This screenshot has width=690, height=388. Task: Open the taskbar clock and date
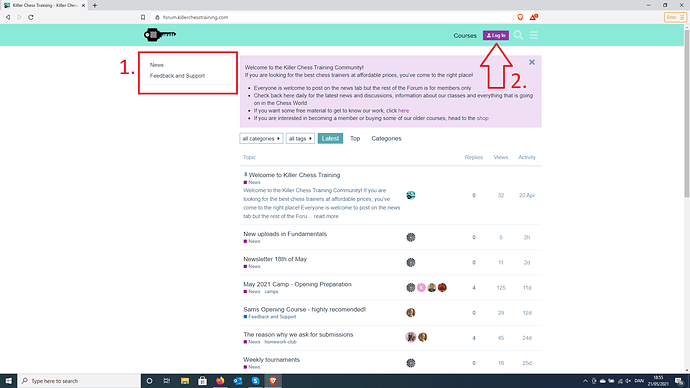pos(658,381)
